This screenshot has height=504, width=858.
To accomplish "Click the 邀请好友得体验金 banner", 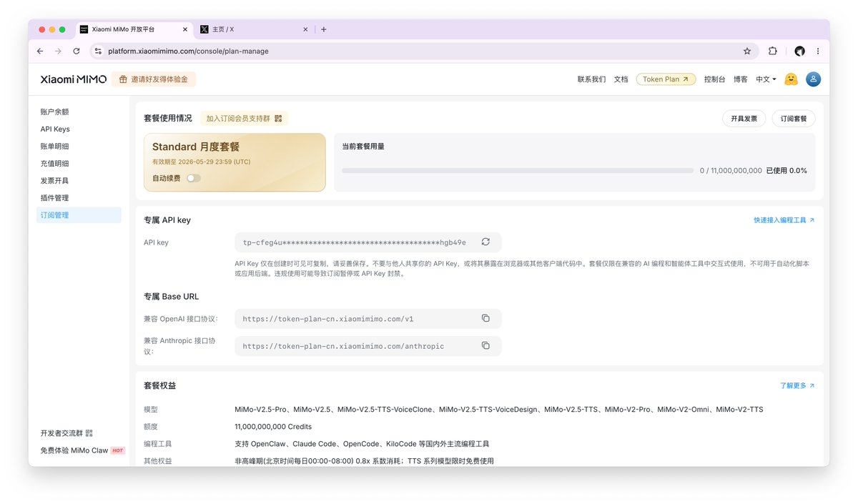I will pyautogui.click(x=153, y=79).
